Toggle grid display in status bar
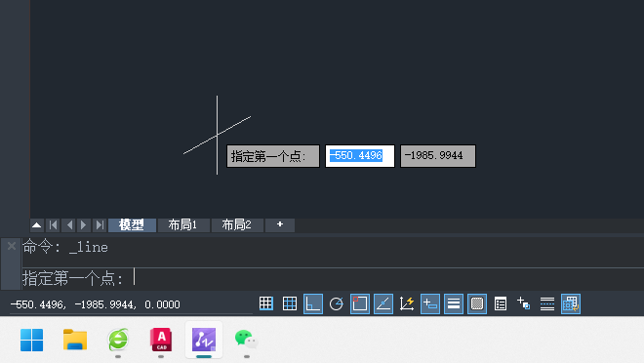This screenshot has height=363, width=644. 290,303
